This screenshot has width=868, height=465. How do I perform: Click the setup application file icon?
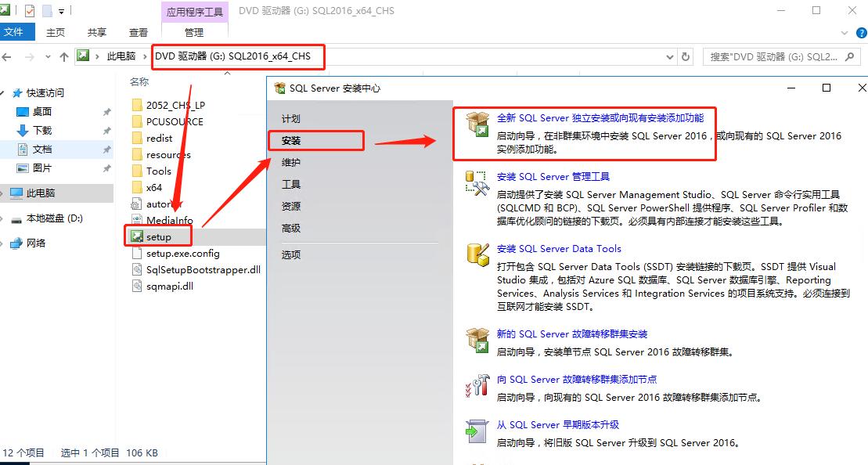pos(137,236)
